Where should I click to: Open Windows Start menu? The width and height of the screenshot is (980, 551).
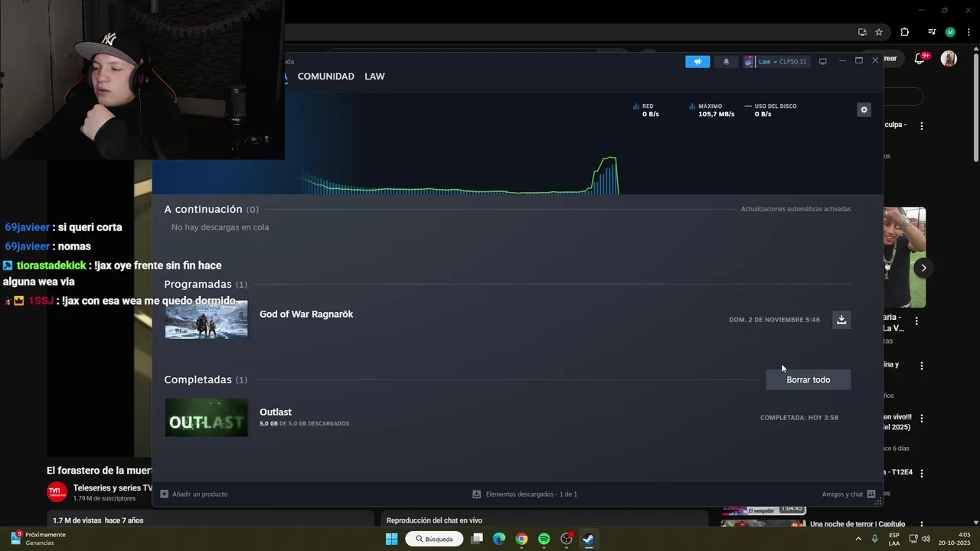tap(391, 539)
